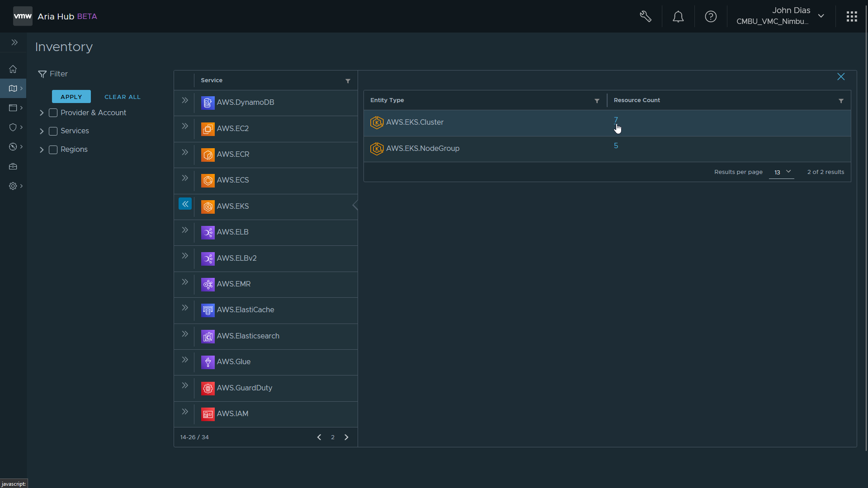Click the wrench tools icon in header
This screenshot has height=488, width=868.
coord(646,17)
